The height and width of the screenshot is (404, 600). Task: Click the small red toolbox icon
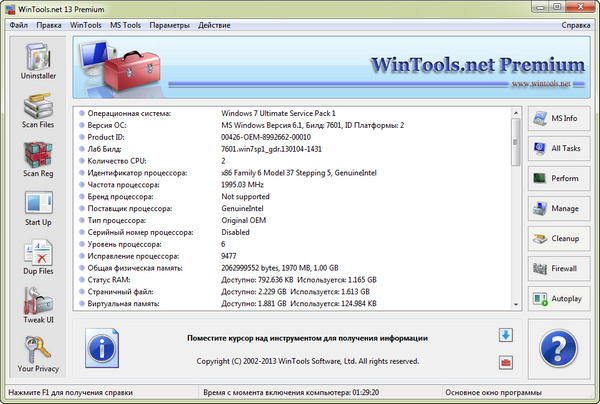point(505,361)
